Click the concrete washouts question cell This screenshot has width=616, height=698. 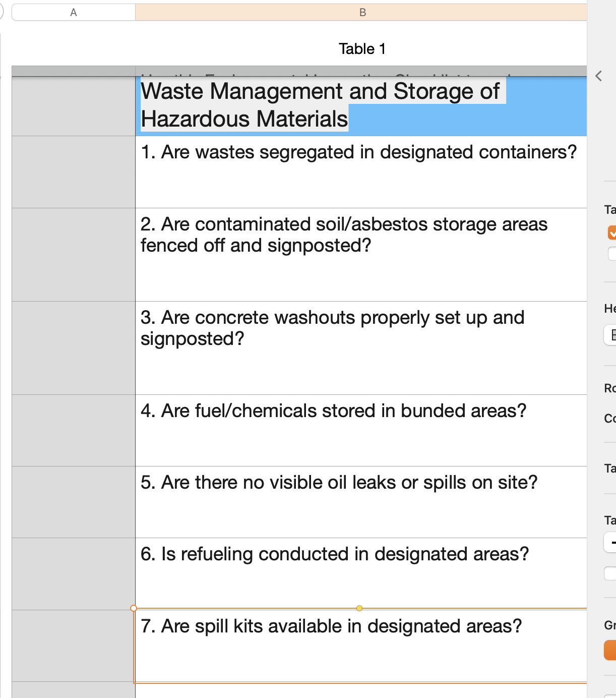pyautogui.click(x=361, y=348)
